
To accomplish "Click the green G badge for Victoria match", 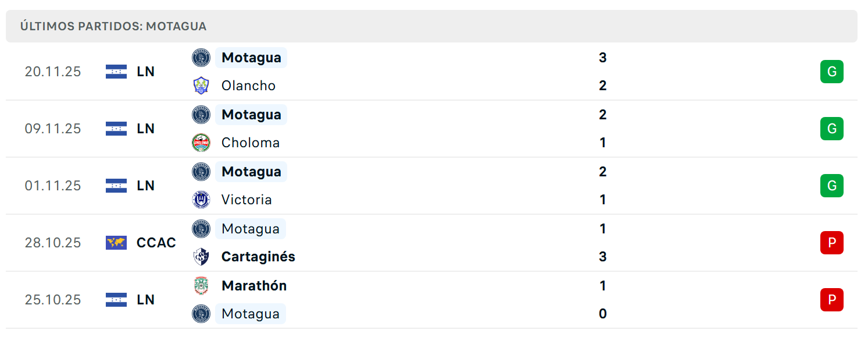I will (x=831, y=186).
